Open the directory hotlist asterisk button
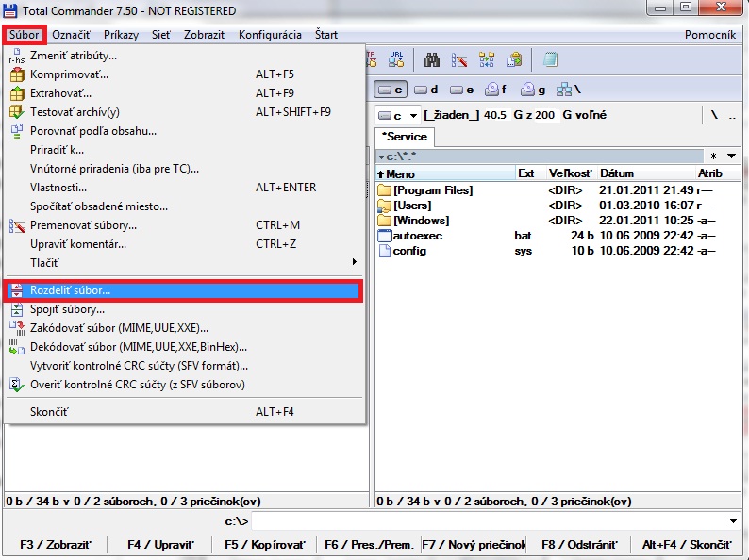The height and width of the screenshot is (560, 749). click(714, 156)
